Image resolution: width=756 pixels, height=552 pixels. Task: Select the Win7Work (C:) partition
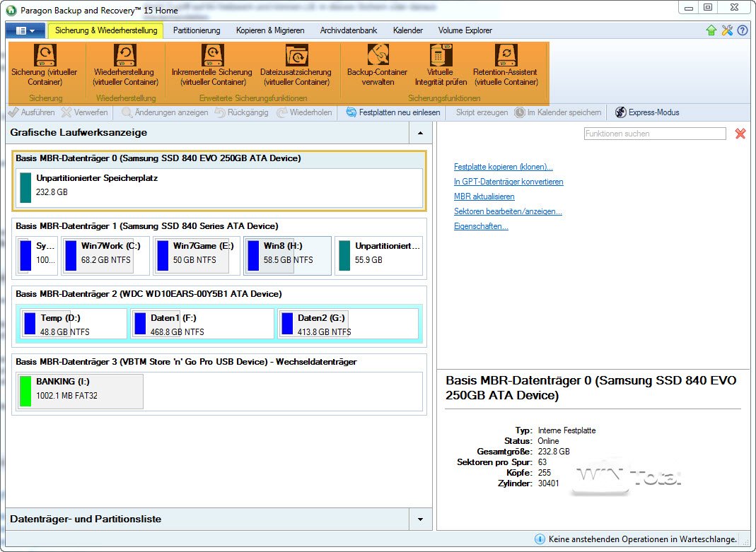(x=105, y=255)
